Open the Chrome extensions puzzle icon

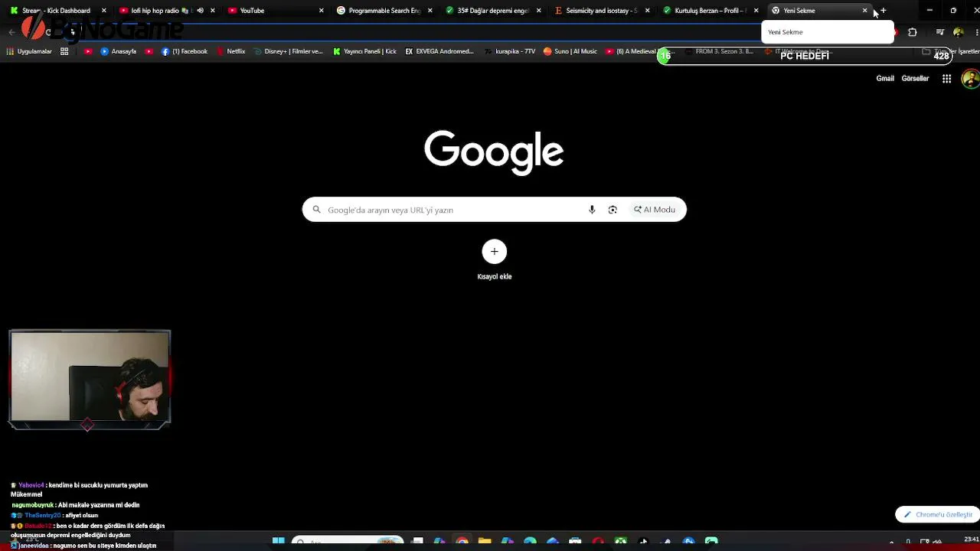point(912,32)
